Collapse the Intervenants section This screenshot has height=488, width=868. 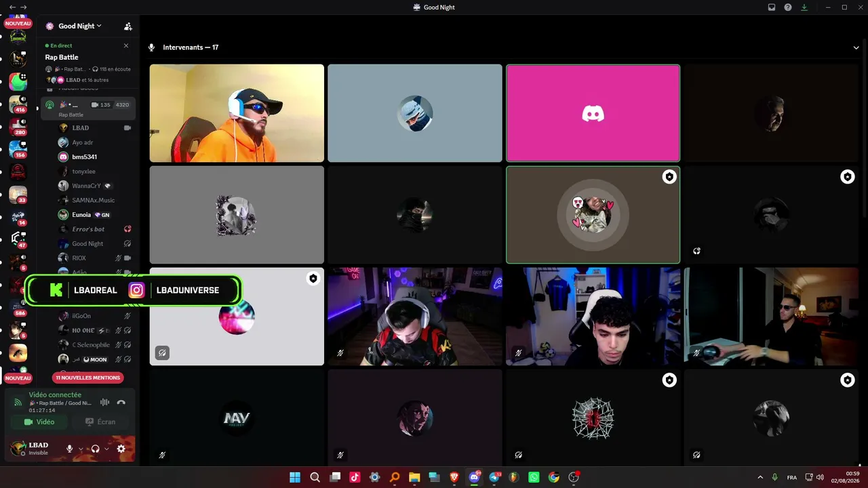point(856,47)
